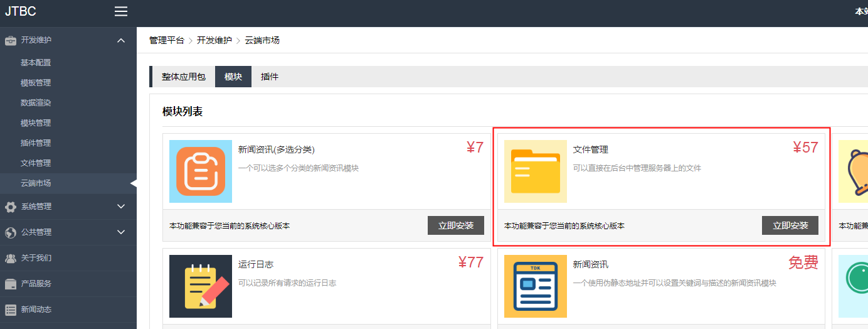Image resolution: width=868 pixels, height=329 pixels.
Task: Click the 新闻资讯 module title with 免费 price
Action: [x=591, y=264]
